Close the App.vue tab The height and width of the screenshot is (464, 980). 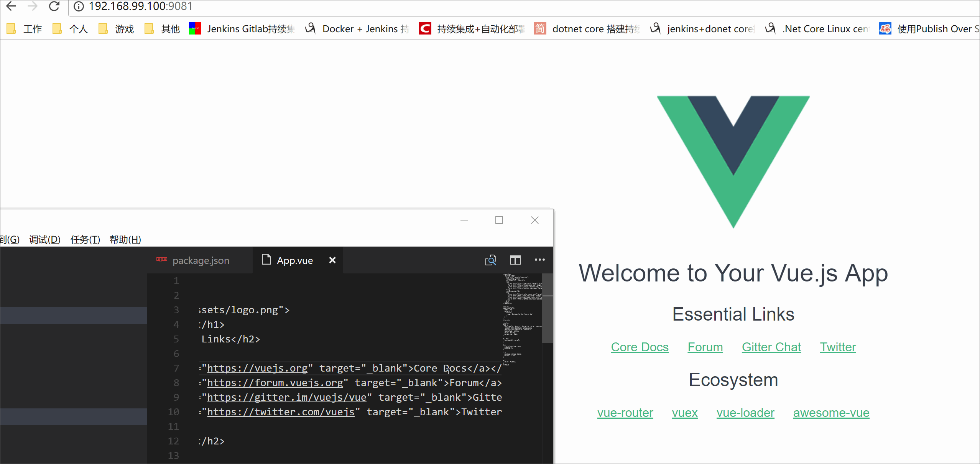click(332, 260)
